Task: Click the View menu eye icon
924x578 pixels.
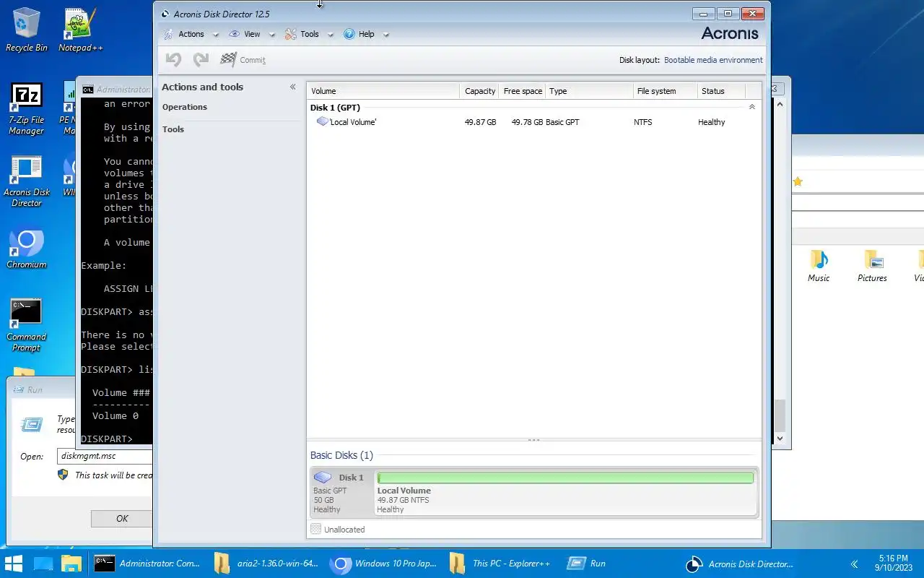Action: coord(235,34)
